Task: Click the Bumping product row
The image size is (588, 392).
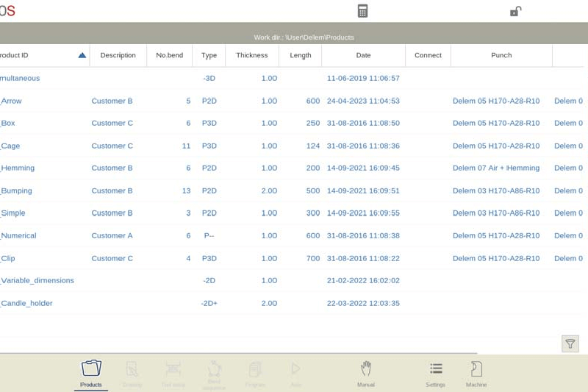Action: tap(17, 191)
